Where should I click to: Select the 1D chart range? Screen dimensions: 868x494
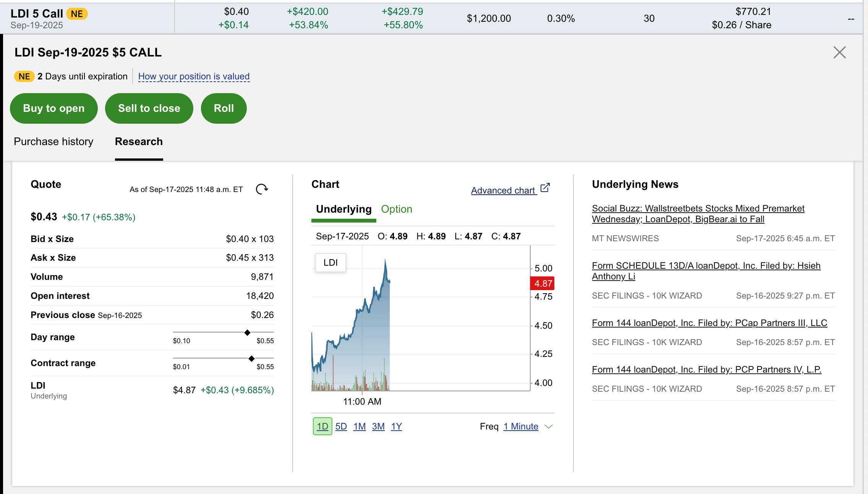(322, 426)
